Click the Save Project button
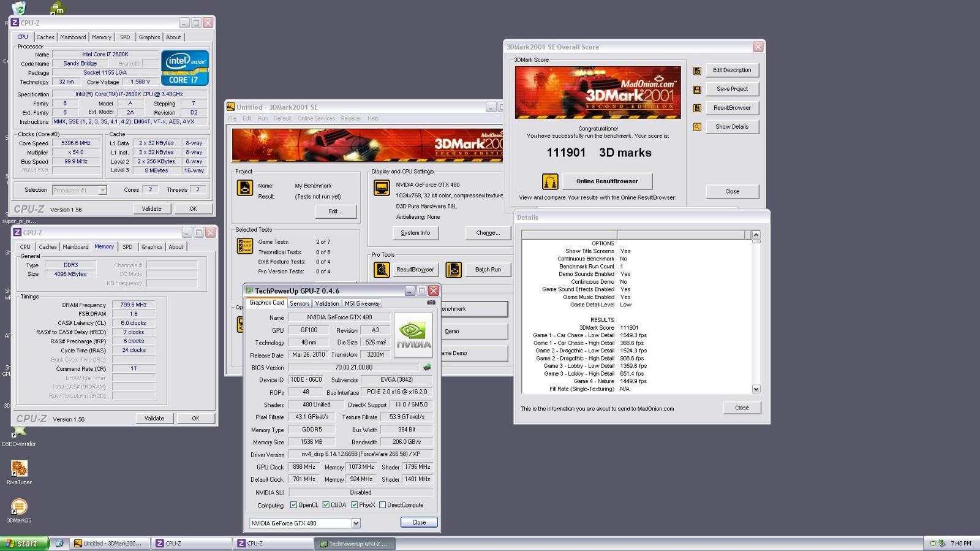The image size is (980, 551). (732, 89)
